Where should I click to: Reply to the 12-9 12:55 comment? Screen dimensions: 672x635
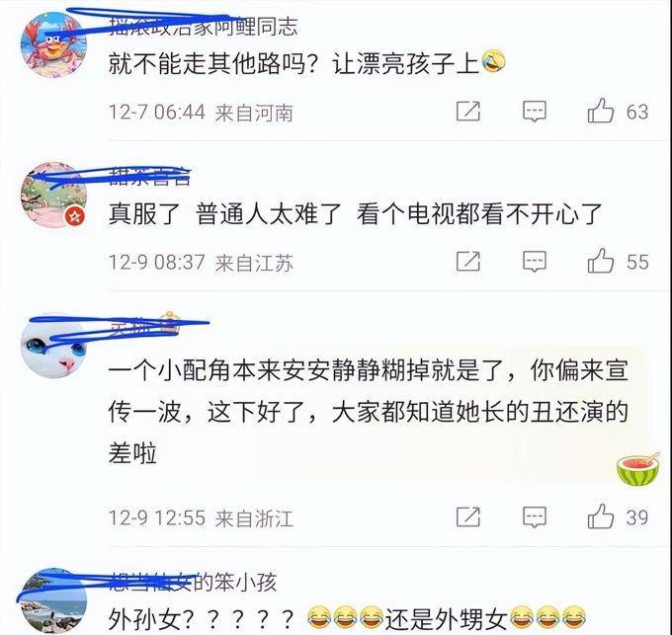click(535, 517)
